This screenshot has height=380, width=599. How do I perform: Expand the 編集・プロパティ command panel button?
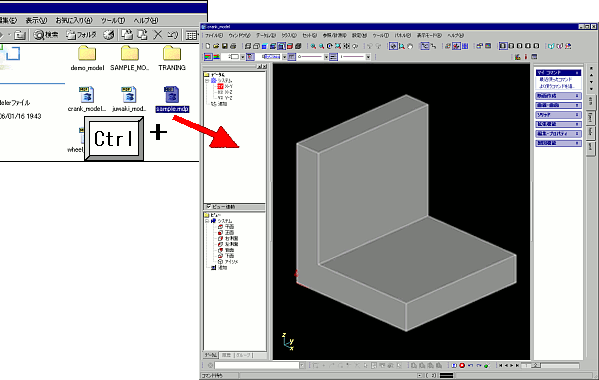pyautogui.click(x=558, y=134)
